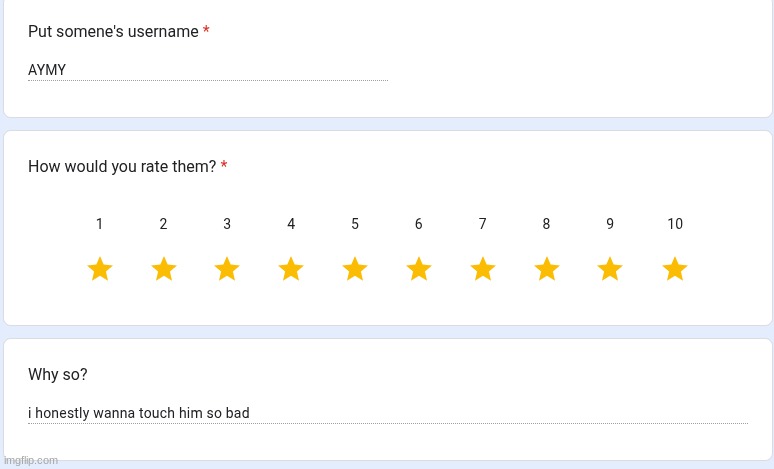The width and height of the screenshot is (774, 469).
Task: Click the imgflip.com watermark
Action: (31, 460)
